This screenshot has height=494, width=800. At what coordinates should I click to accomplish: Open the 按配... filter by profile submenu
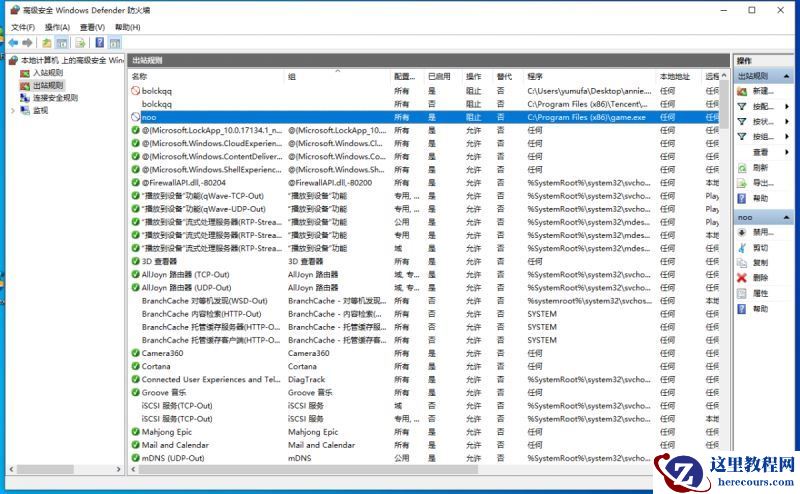(x=763, y=107)
